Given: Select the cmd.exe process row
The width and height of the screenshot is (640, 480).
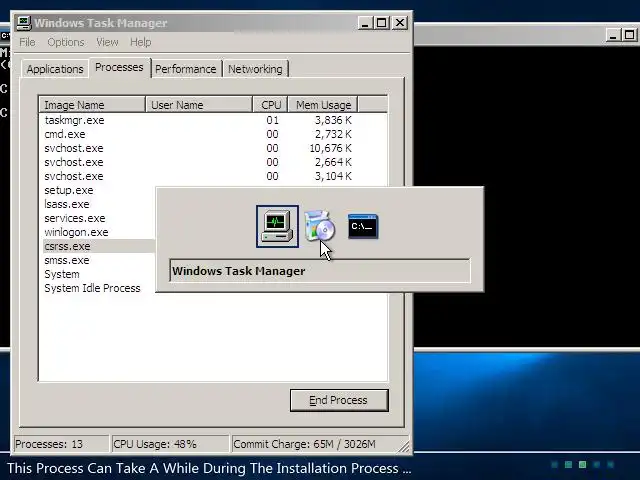Looking at the screenshot, I should pos(198,134).
